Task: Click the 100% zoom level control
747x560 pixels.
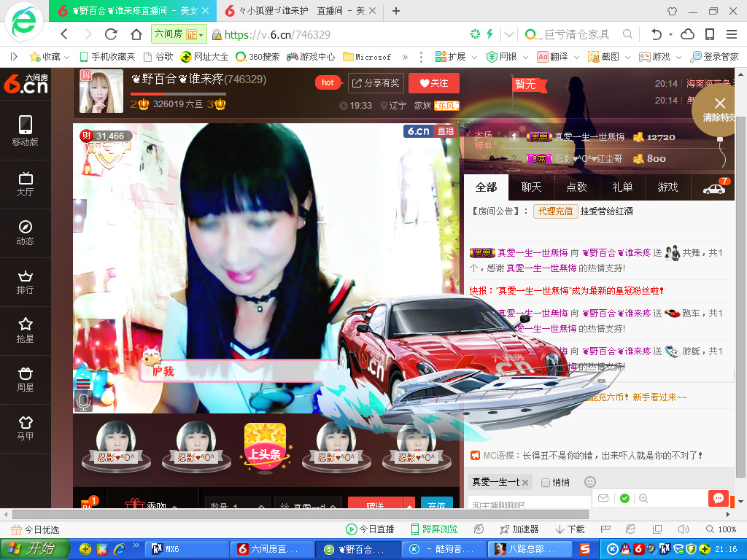Action: pyautogui.click(x=721, y=529)
